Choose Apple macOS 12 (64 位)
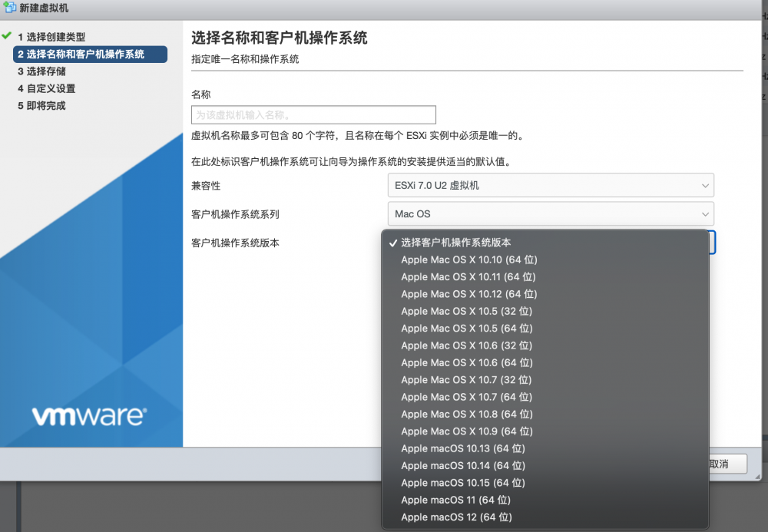768x532 pixels. tap(545, 517)
